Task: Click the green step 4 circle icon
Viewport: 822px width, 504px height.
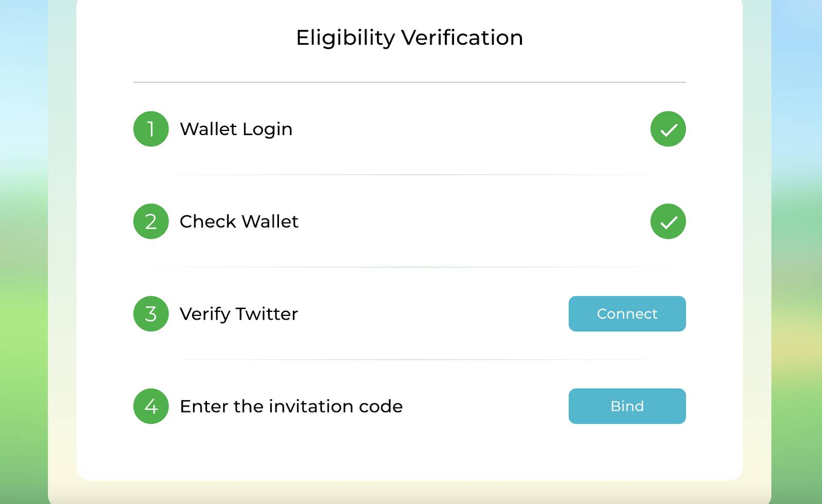Action: point(151,406)
